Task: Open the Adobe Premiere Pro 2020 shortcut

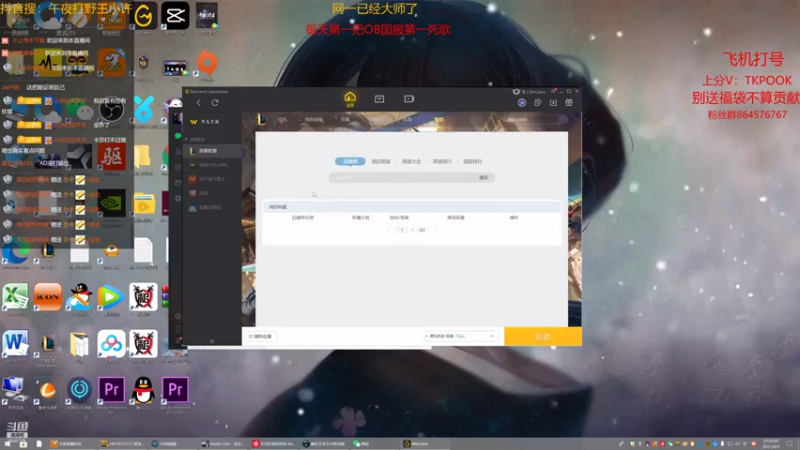Action: (x=175, y=390)
